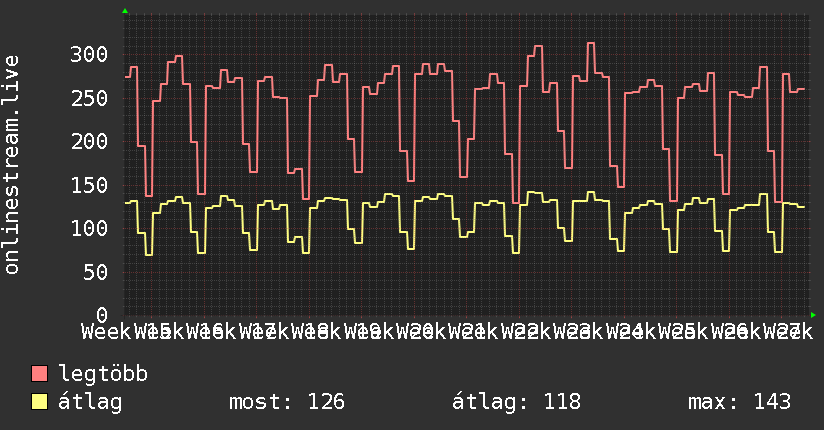
Task: Click the green arrow ending the x-axis
Action: click(813, 315)
